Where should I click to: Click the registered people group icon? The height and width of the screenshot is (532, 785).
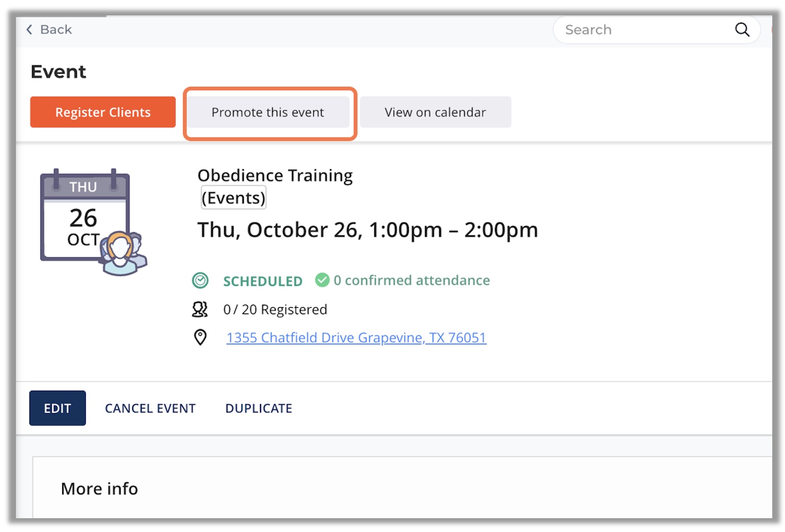[x=200, y=309]
